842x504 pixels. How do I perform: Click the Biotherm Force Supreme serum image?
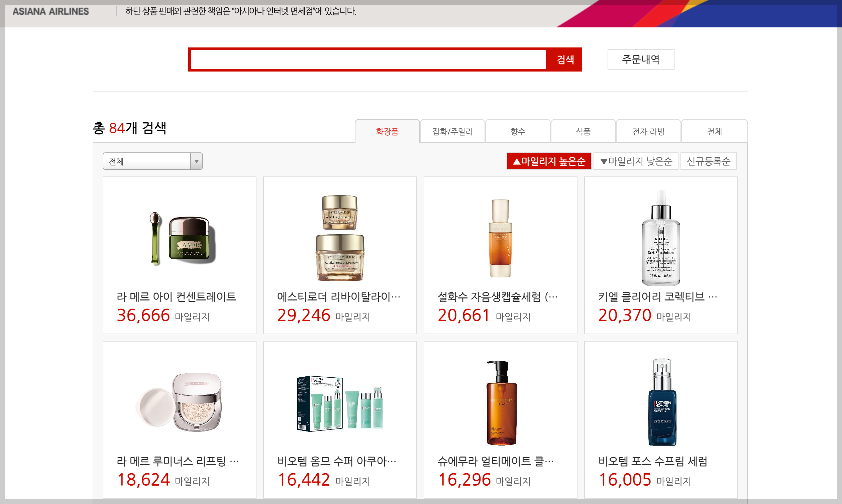point(661,402)
